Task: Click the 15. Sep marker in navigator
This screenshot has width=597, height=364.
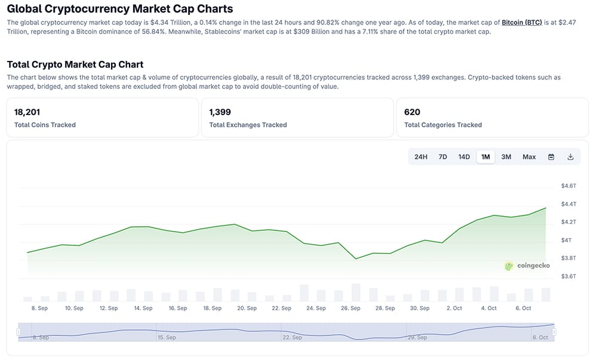Action: 167,337
